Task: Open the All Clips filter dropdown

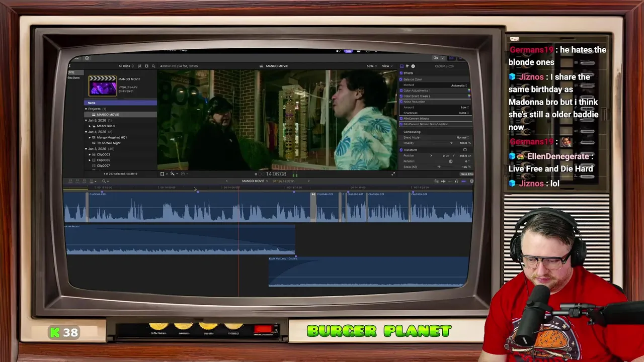Action: pos(126,66)
